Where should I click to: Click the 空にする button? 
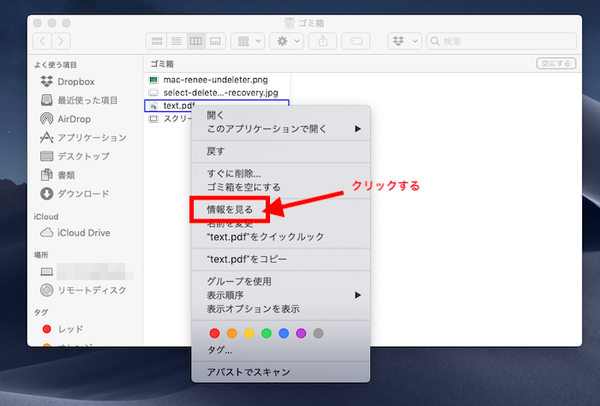(x=556, y=64)
